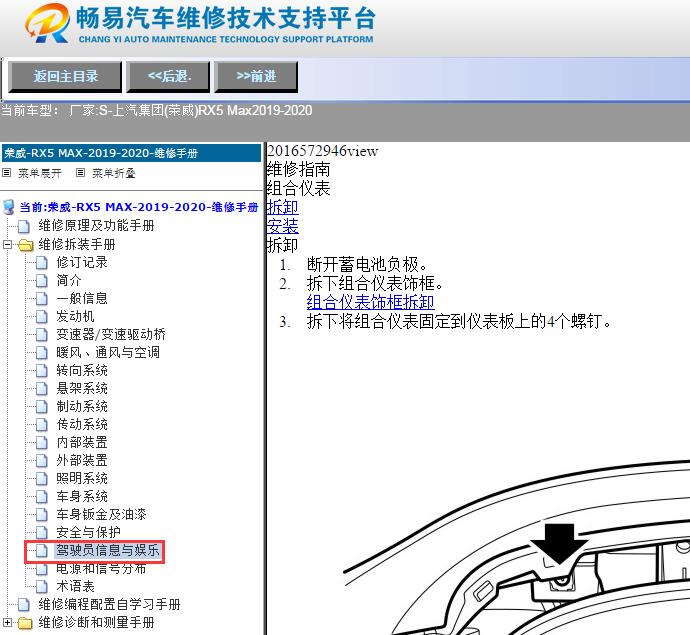Viewport: 690px width, 635px height.
Task: Click the 维修诊断和测量手册 folder icon
Action: click(x=26, y=623)
